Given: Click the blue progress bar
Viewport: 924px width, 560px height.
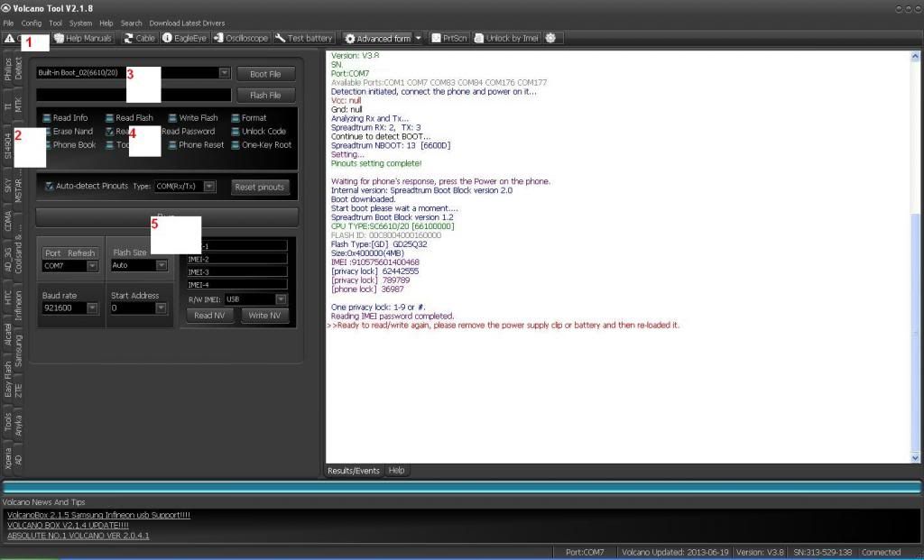Looking at the screenshot, I should pos(460,487).
